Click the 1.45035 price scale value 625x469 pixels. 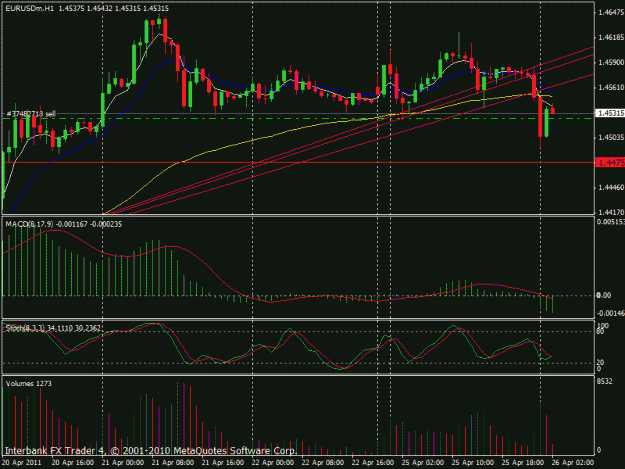click(611, 137)
